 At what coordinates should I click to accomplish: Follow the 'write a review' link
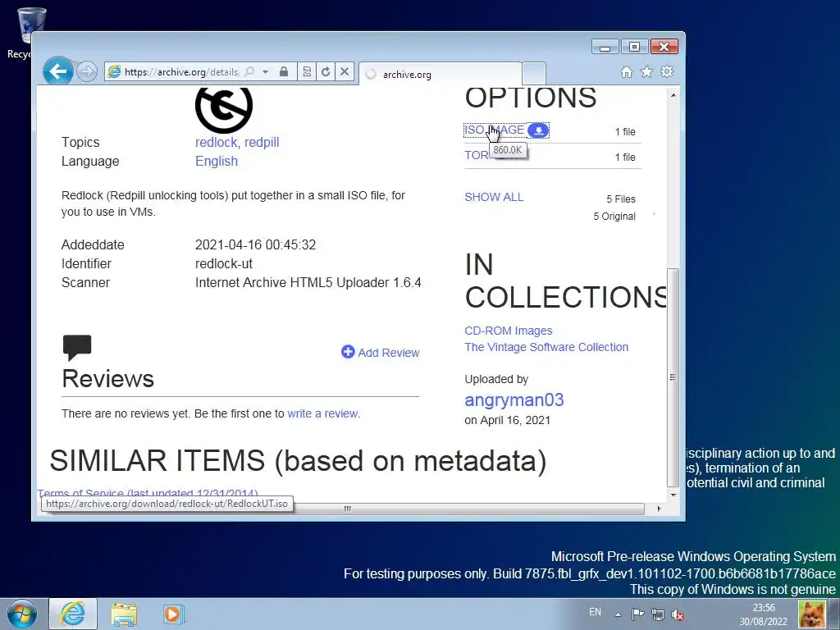[x=323, y=413]
